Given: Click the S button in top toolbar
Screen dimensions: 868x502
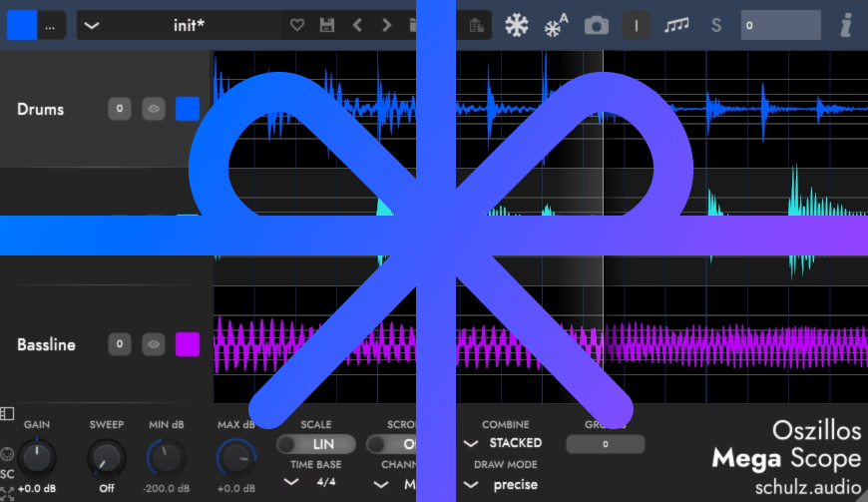Looking at the screenshot, I should pos(715,25).
